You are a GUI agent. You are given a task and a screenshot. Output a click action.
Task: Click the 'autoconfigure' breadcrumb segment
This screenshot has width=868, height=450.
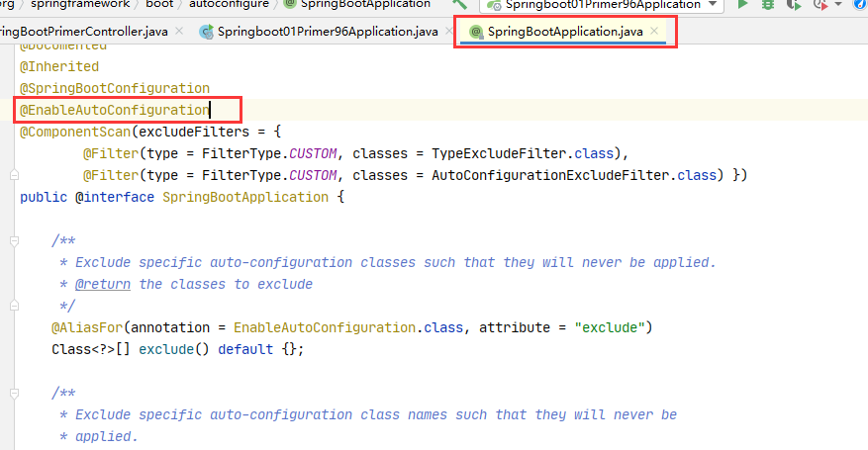pos(229,4)
